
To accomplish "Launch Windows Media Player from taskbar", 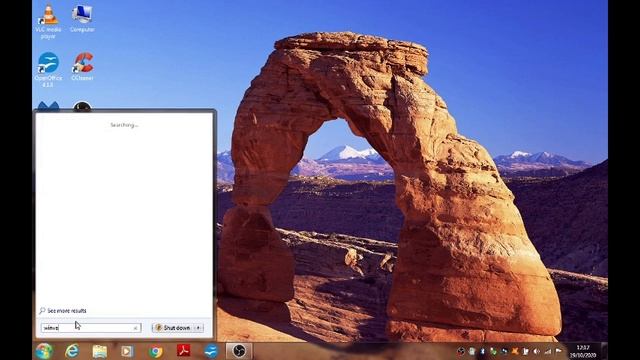I will tap(127, 351).
